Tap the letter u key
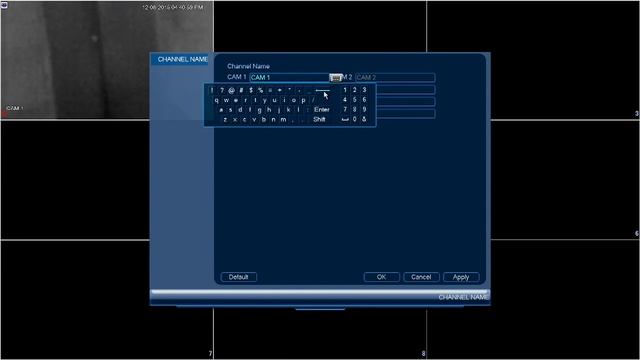 coord(275,100)
